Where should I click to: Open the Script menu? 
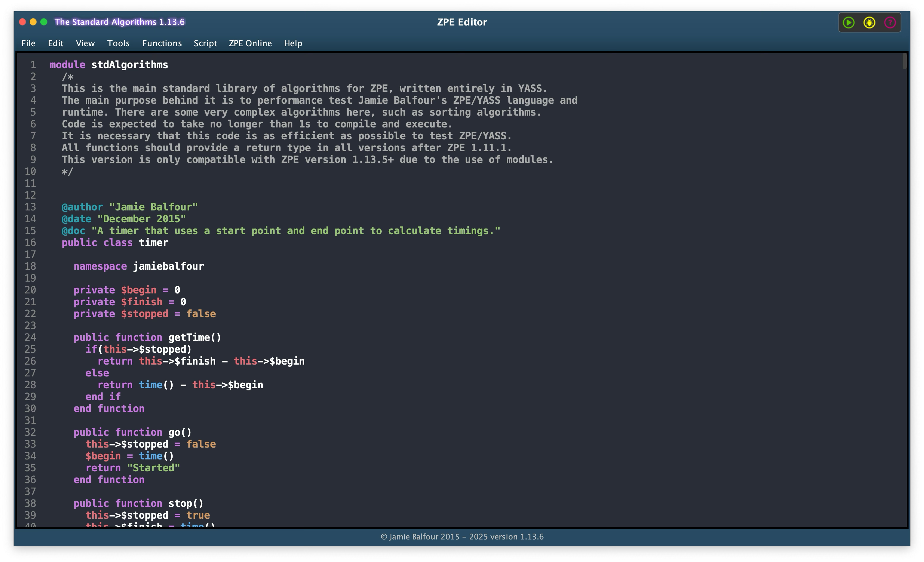pyautogui.click(x=205, y=43)
